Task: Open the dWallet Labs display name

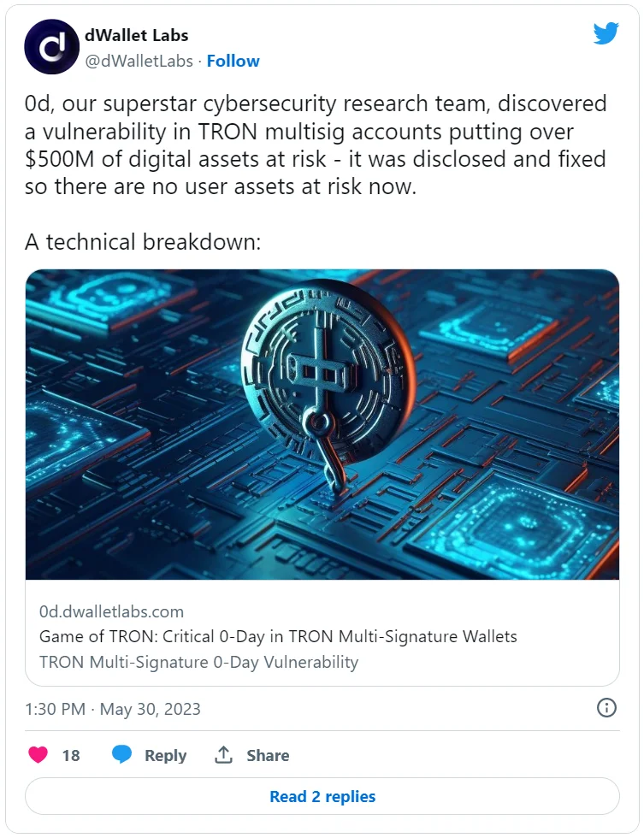Action: coord(137,36)
